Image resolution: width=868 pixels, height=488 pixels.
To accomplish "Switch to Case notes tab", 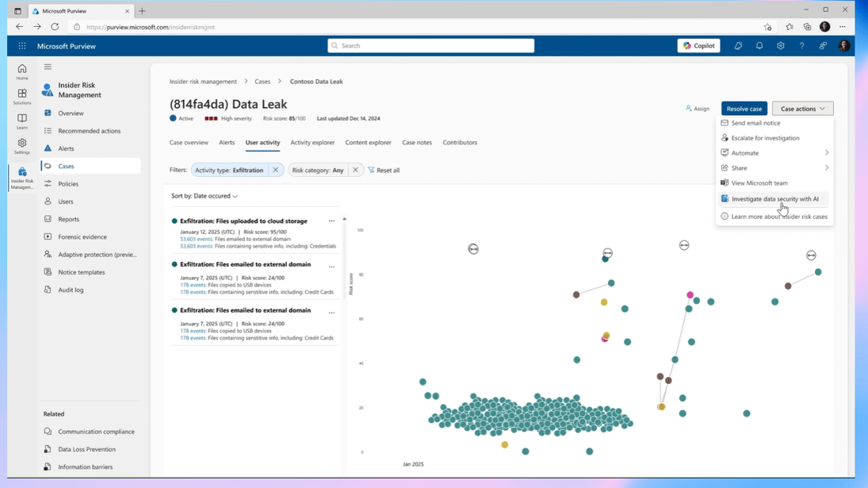I will (x=417, y=142).
